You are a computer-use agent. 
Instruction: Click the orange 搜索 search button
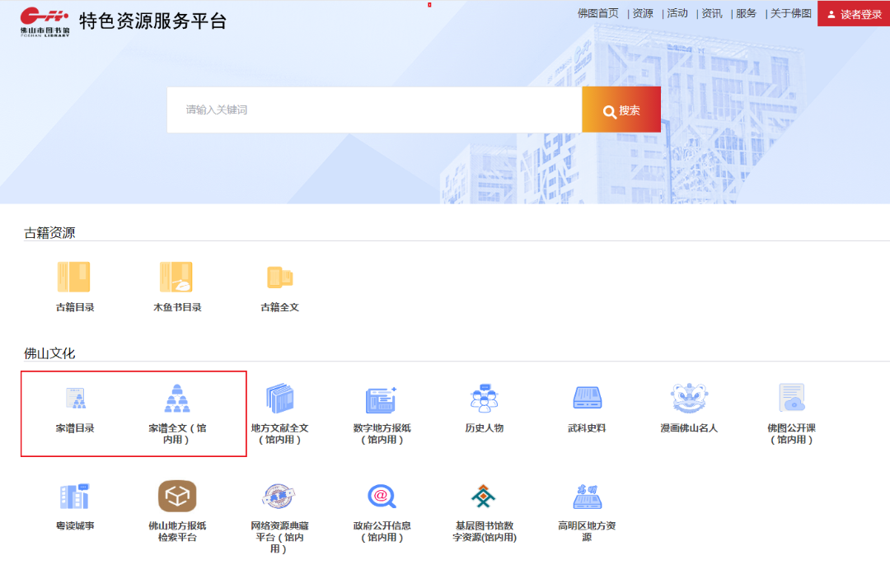pos(621,110)
